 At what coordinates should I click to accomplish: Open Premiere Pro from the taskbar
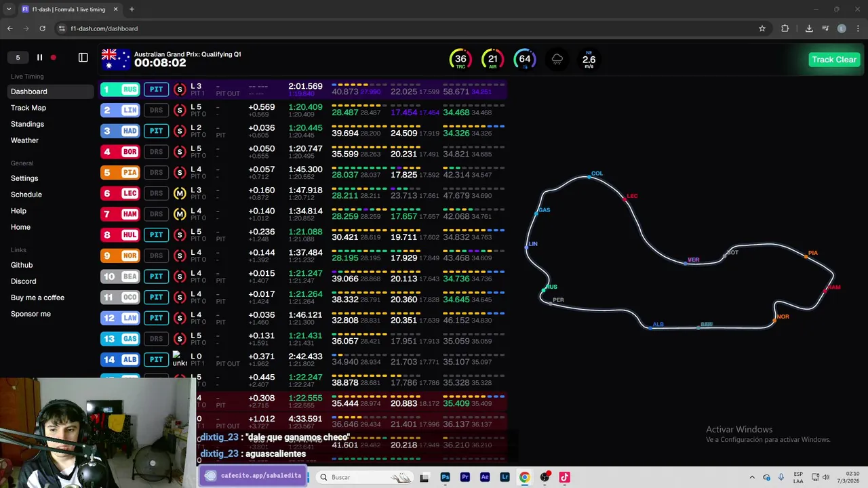point(465,477)
